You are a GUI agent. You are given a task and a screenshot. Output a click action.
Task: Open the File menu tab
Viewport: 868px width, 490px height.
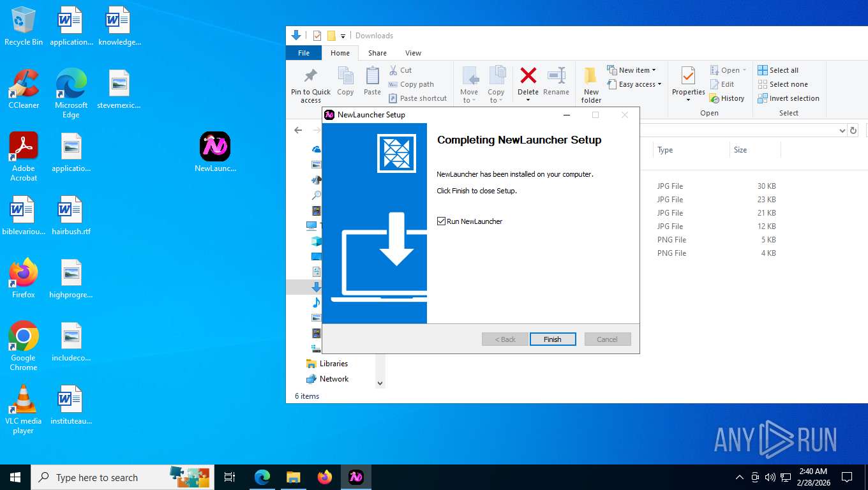tap(304, 53)
